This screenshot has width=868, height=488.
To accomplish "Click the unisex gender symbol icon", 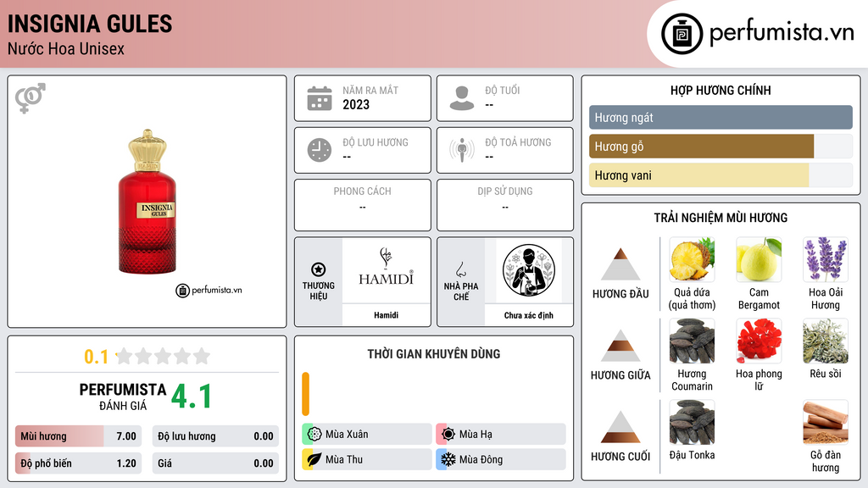I will point(31,98).
